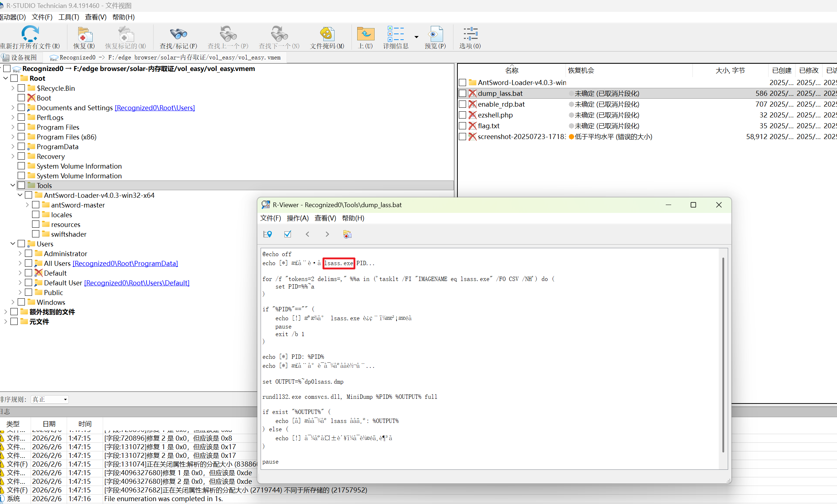Click the R-Viewer vertical scrollbar
Viewport: 837px width, 504px height.
tap(723, 355)
